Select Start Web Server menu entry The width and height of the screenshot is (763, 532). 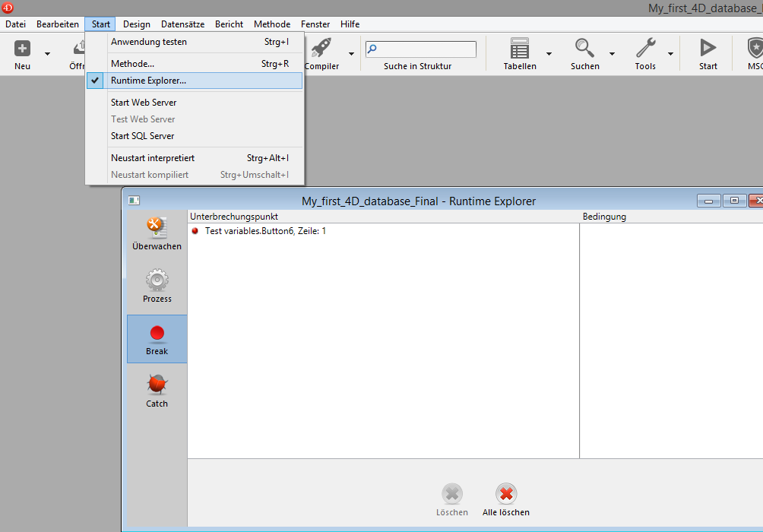(144, 103)
